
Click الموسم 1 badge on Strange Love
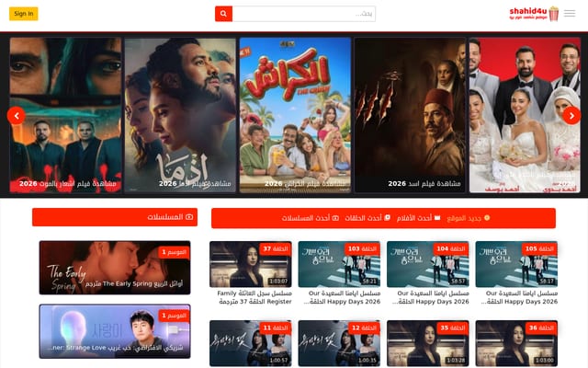coord(174,316)
